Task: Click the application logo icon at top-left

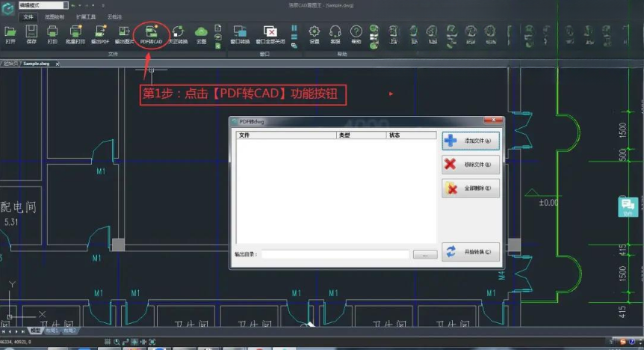Action: click(7, 7)
